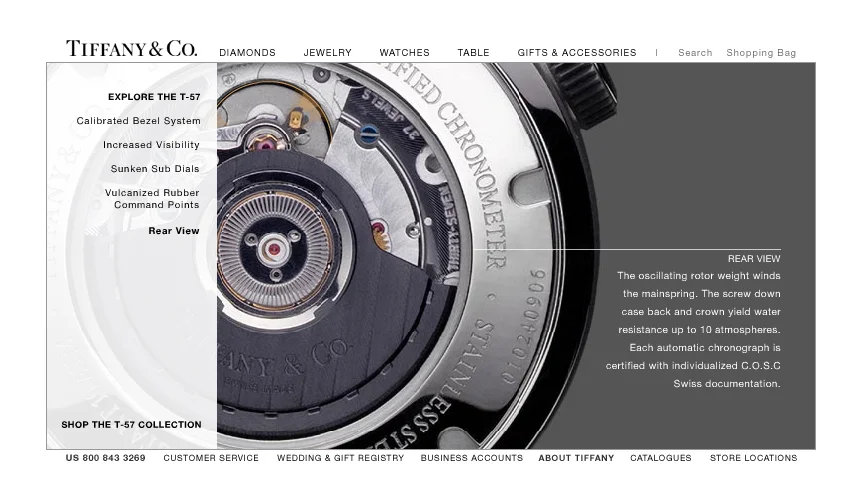Open the Jewelry menu
This screenshot has width=864, height=504.
pos(327,53)
